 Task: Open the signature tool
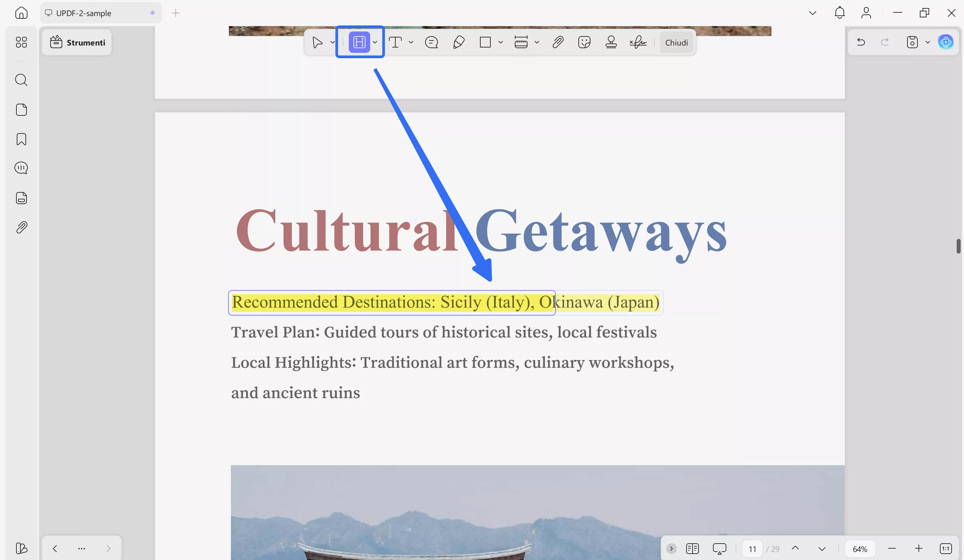coord(638,42)
